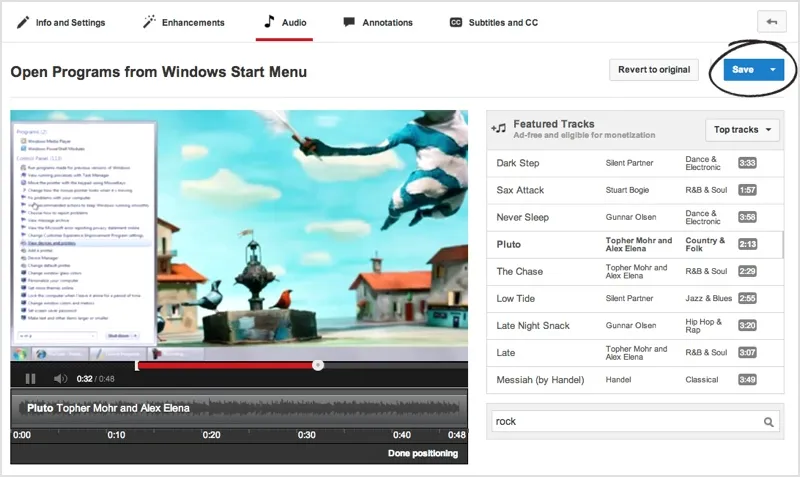The width and height of the screenshot is (800, 477).
Task: Open the Top tracks dropdown
Action: (x=742, y=130)
